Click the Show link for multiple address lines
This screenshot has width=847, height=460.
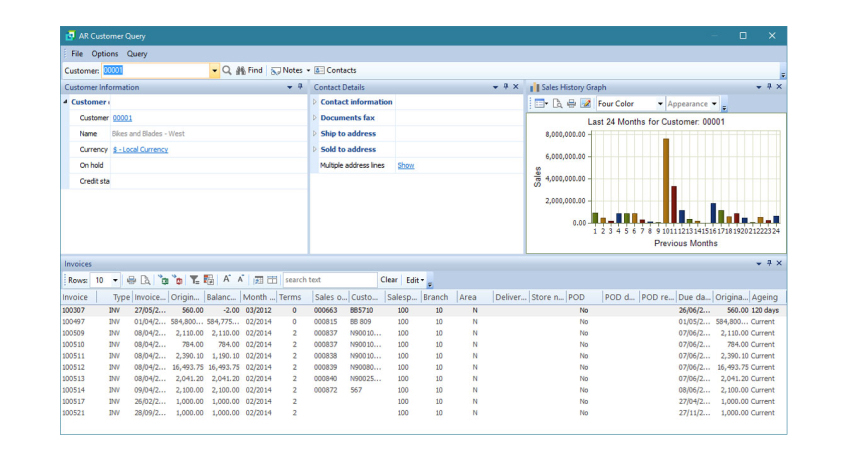coord(405,165)
